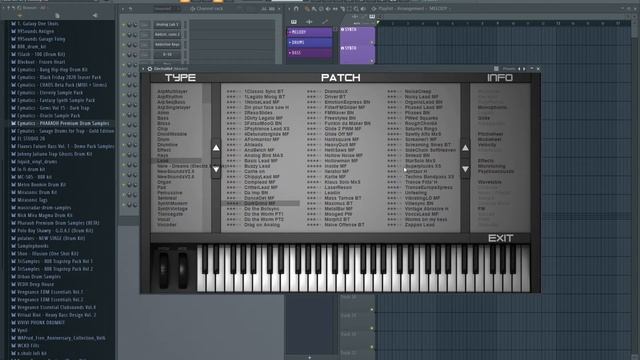The image size is (640, 360).
Task: Choose the Naive Offense BT patch
Action: pos(344,224)
